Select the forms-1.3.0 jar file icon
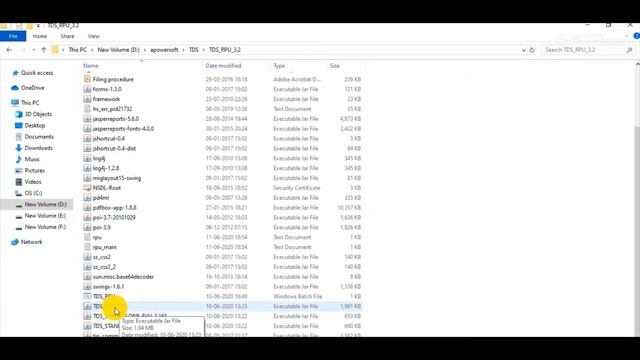Image resolution: width=640 pixels, height=360 pixels. 87,89
